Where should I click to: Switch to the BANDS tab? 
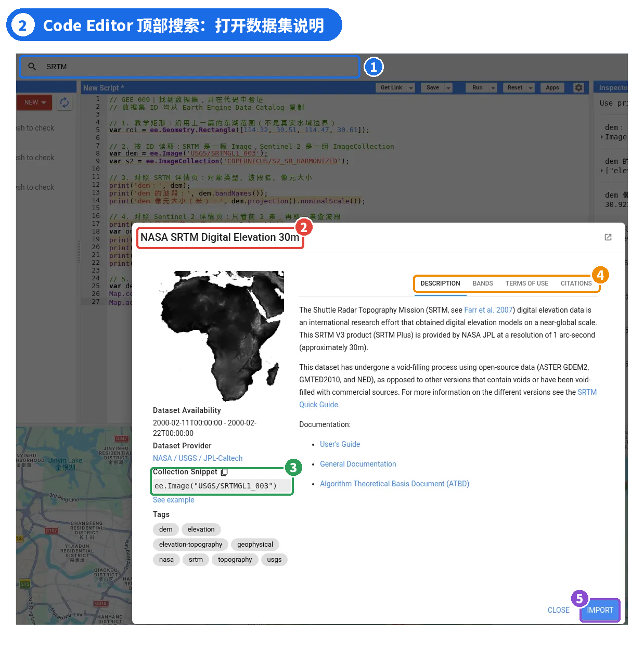click(483, 283)
